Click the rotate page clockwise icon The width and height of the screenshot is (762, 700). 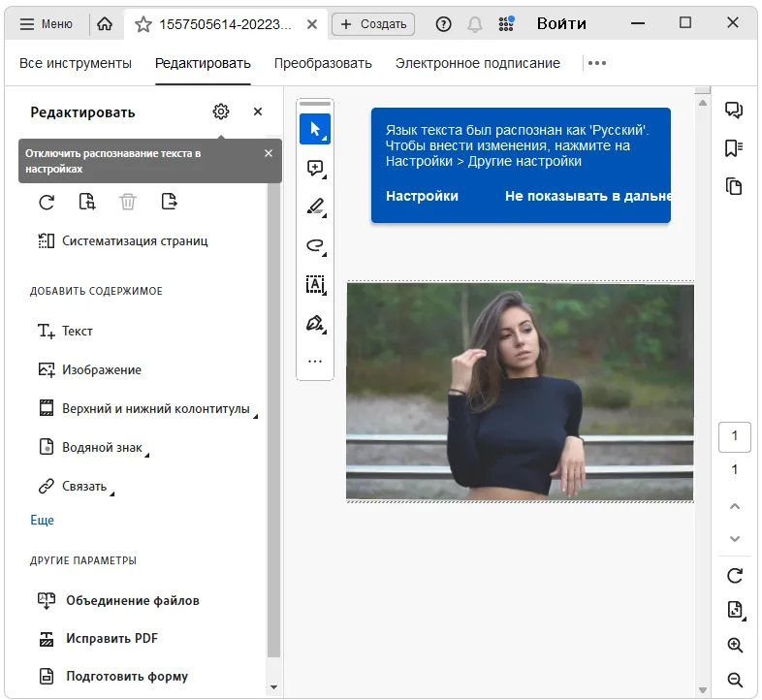[47, 202]
